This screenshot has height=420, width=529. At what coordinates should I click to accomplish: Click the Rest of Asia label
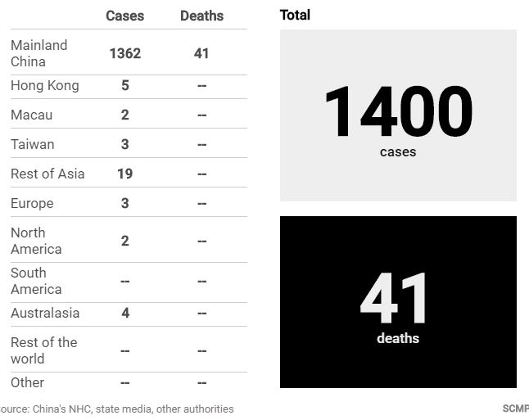point(47,174)
